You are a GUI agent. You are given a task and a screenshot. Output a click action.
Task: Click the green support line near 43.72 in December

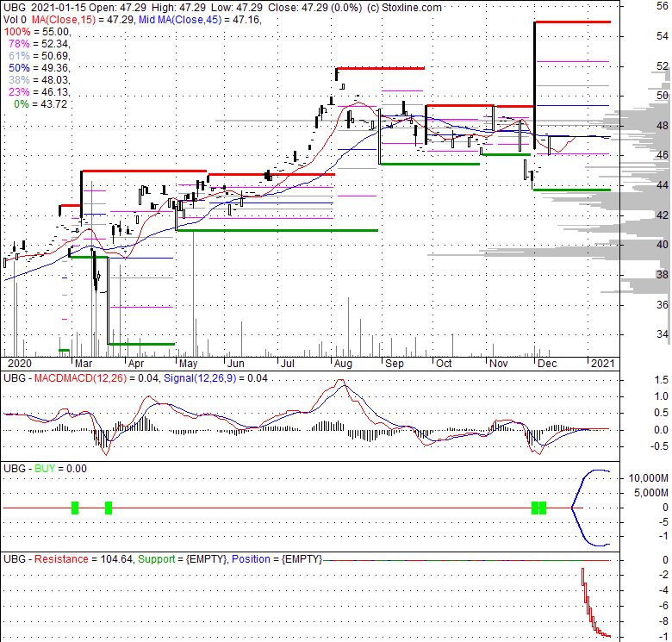coord(572,190)
